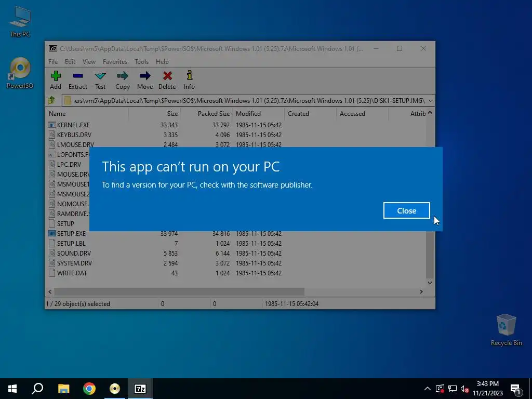The height and width of the screenshot is (399, 532).
Task: Select the SYSTEM.DRV file
Action: [74, 263]
